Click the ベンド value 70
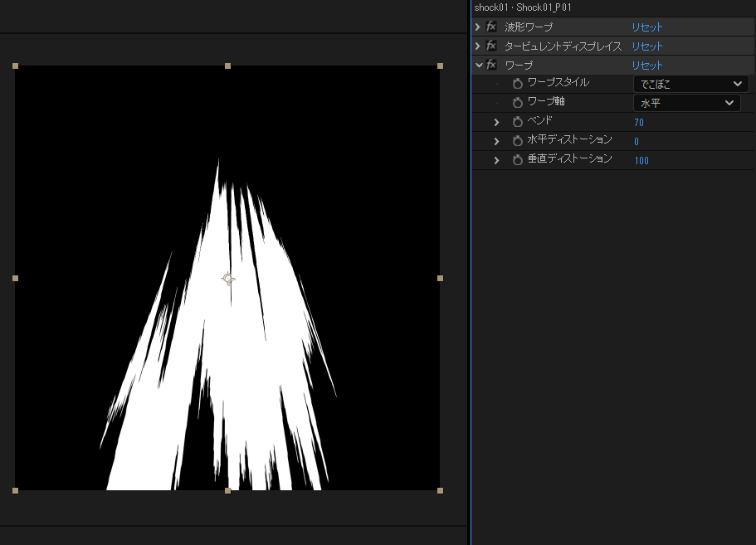 (x=639, y=123)
